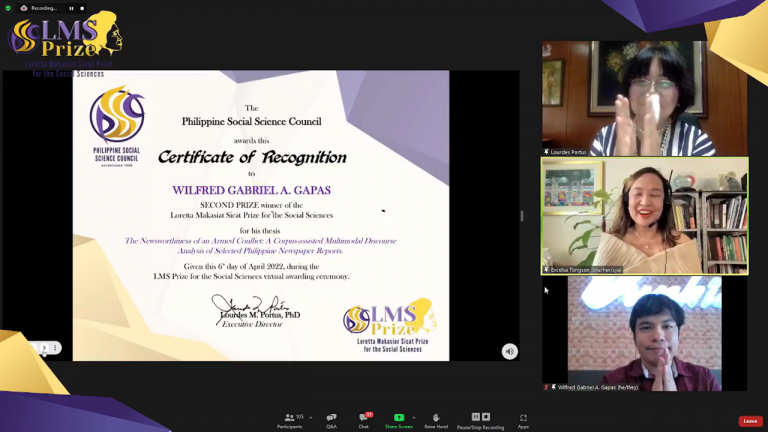Click the pin icon beside Excelsa Tongson

click(546, 270)
